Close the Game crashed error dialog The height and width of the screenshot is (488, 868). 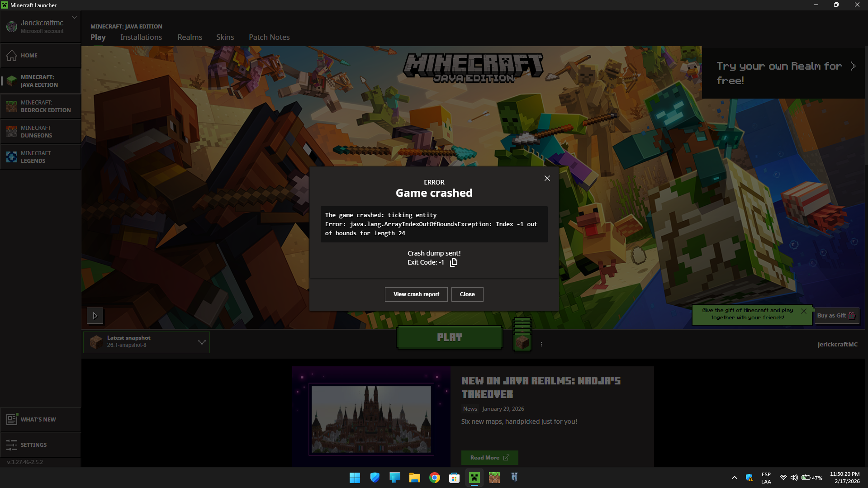click(547, 178)
